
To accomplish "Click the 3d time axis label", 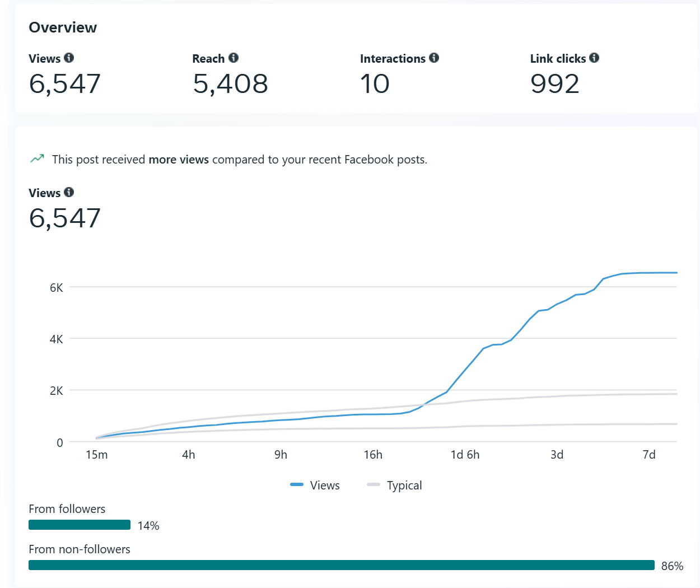I will coord(557,454).
